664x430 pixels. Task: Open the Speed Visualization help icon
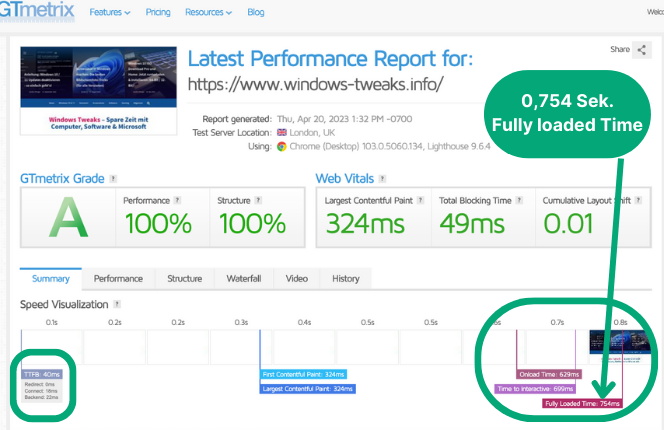pos(118,304)
